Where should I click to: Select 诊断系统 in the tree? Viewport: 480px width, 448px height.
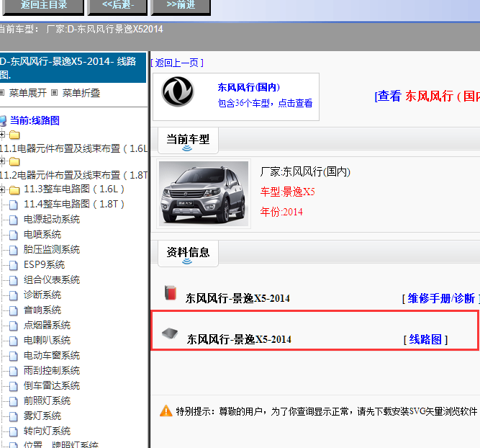[42, 295]
